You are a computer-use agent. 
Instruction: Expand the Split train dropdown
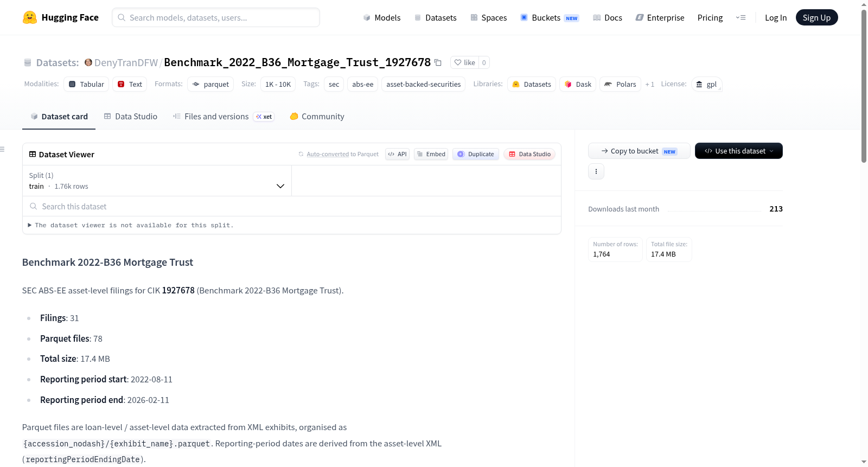tap(157, 181)
